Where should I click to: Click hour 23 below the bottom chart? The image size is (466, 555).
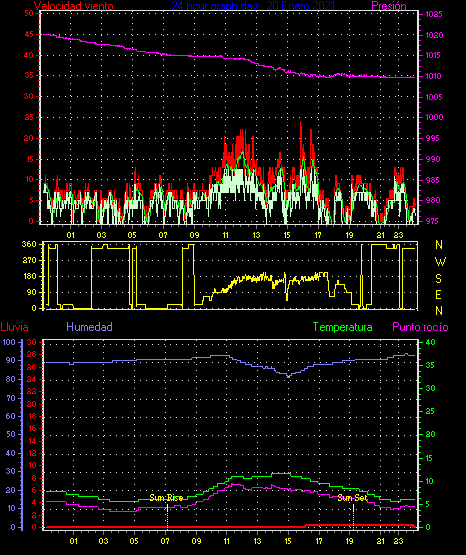pyautogui.click(x=398, y=541)
